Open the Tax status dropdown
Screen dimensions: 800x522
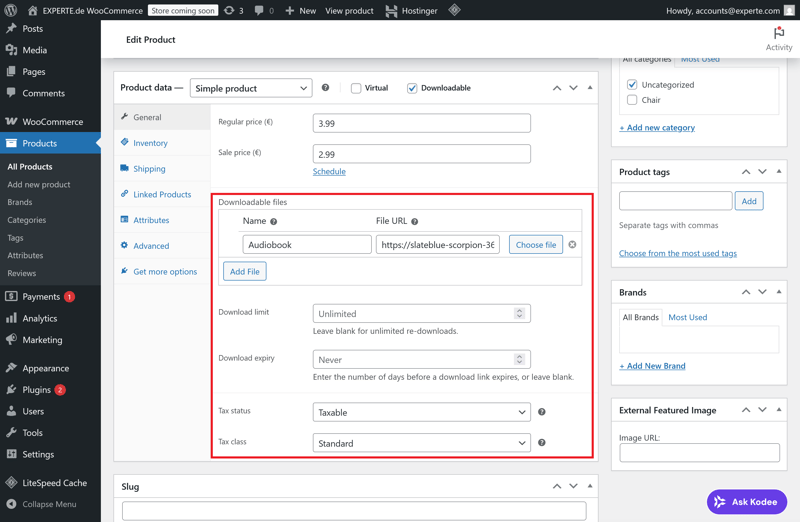(421, 412)
